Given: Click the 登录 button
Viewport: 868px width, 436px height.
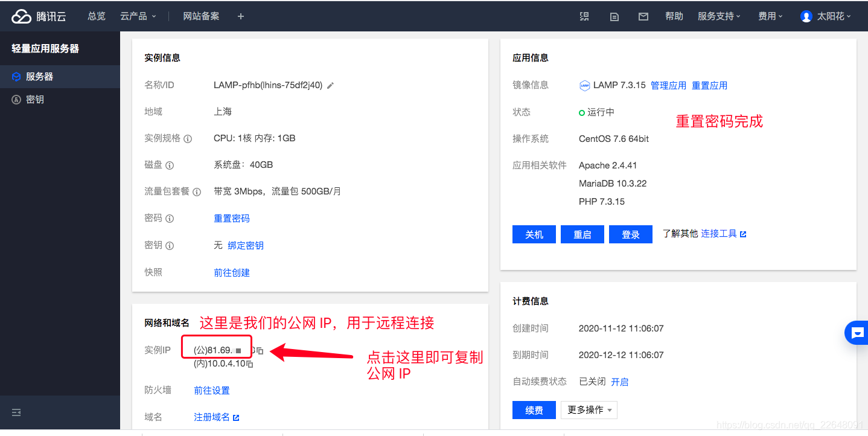Looking at the screenshot, I should click(x=631, y=234).
